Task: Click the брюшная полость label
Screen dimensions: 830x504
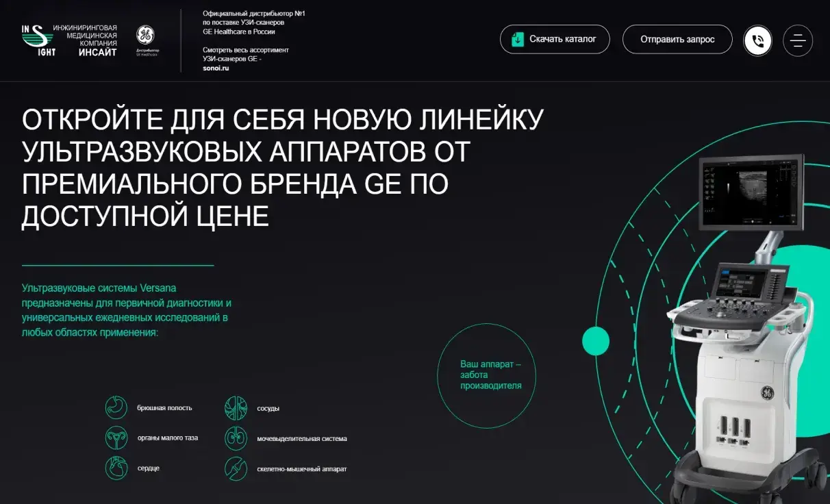Action: (164, 408)
